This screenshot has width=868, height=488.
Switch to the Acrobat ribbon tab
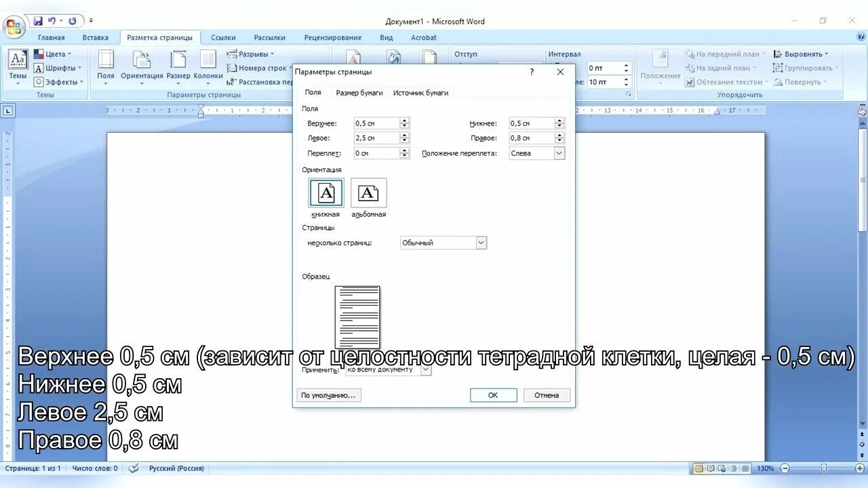click(424, 38)
